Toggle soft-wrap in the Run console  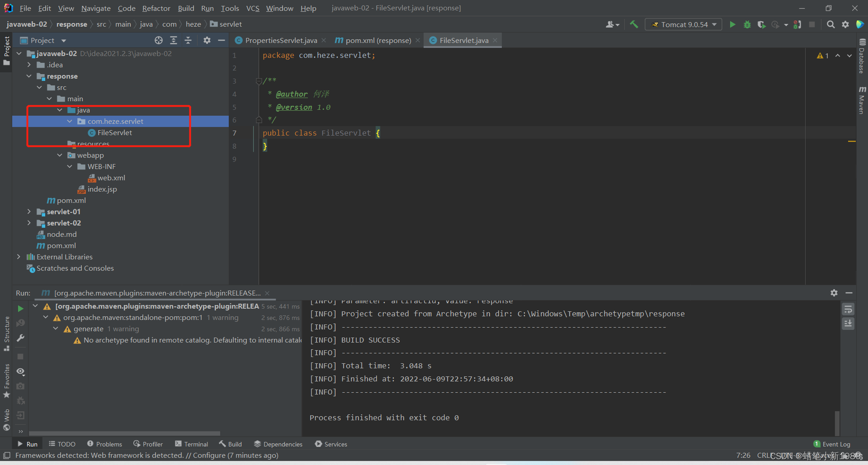click(848, 310)
